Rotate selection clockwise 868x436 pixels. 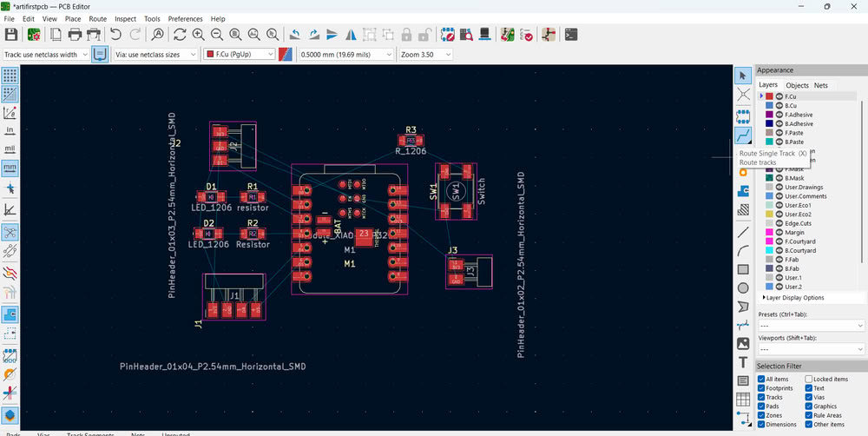(314, 35)
